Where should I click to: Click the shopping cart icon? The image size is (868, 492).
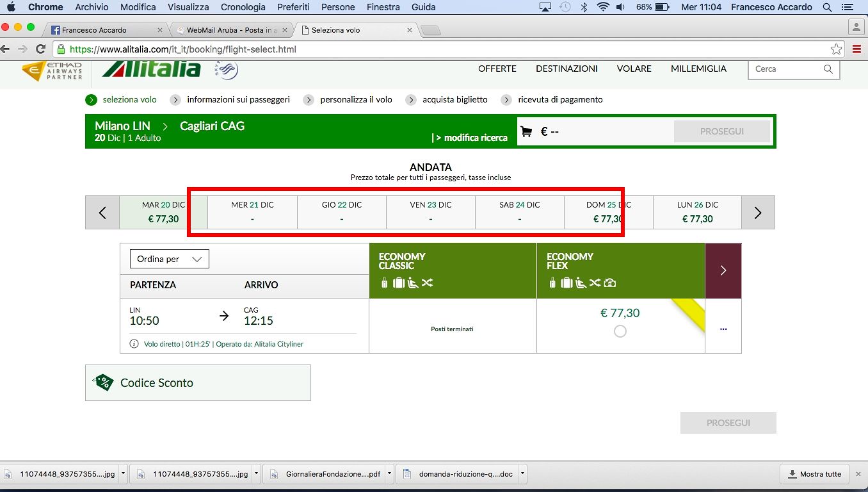pos(526,131)
